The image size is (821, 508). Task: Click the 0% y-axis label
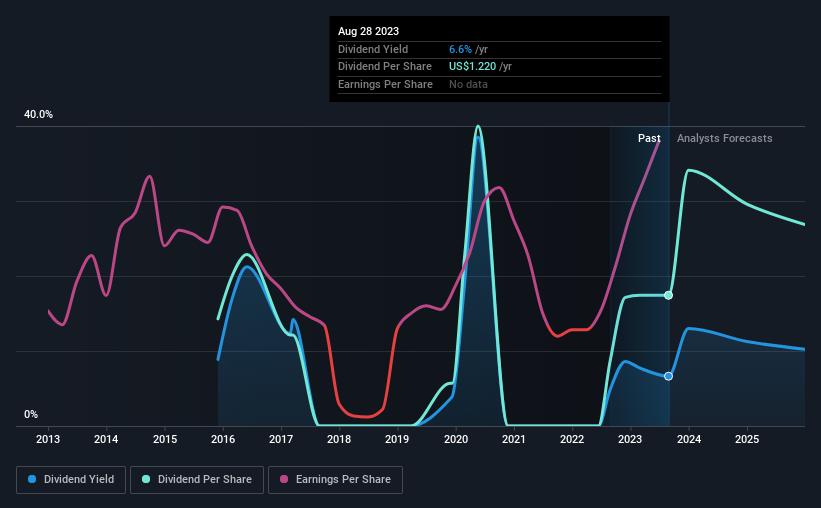(31, 414)
